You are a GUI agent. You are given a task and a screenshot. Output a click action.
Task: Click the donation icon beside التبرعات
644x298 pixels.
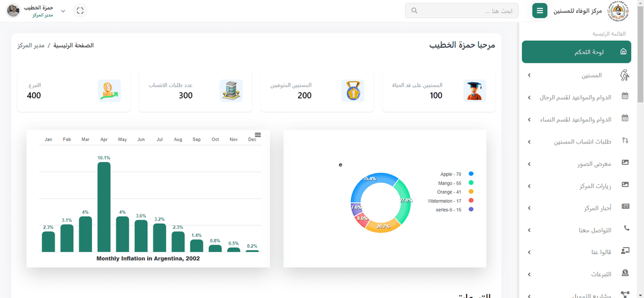tap(625, 273)
